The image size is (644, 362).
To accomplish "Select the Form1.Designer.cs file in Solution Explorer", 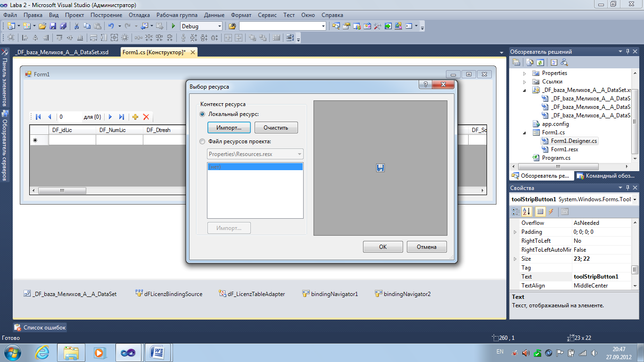I will [574, 141].
